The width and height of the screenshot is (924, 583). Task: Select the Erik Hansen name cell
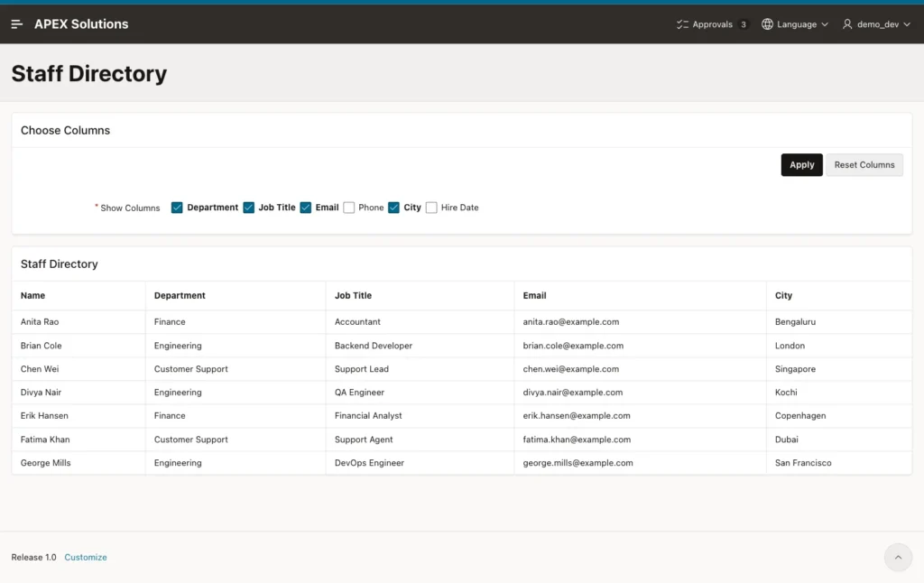[x=79, y=415]
